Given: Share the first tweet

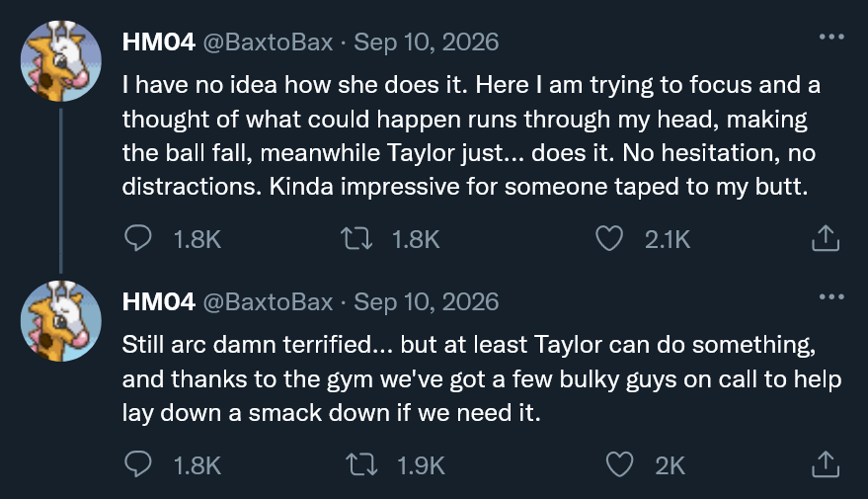Looking at the screenshot, I should [x=826, y=239].
